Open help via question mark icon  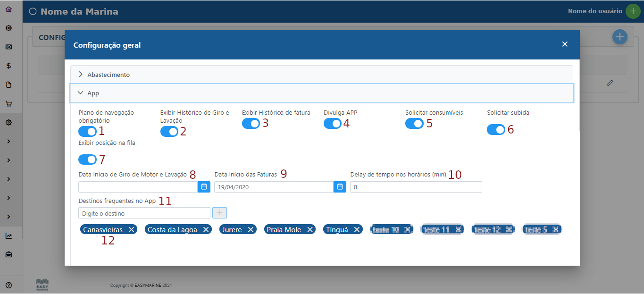click(8, 285)
